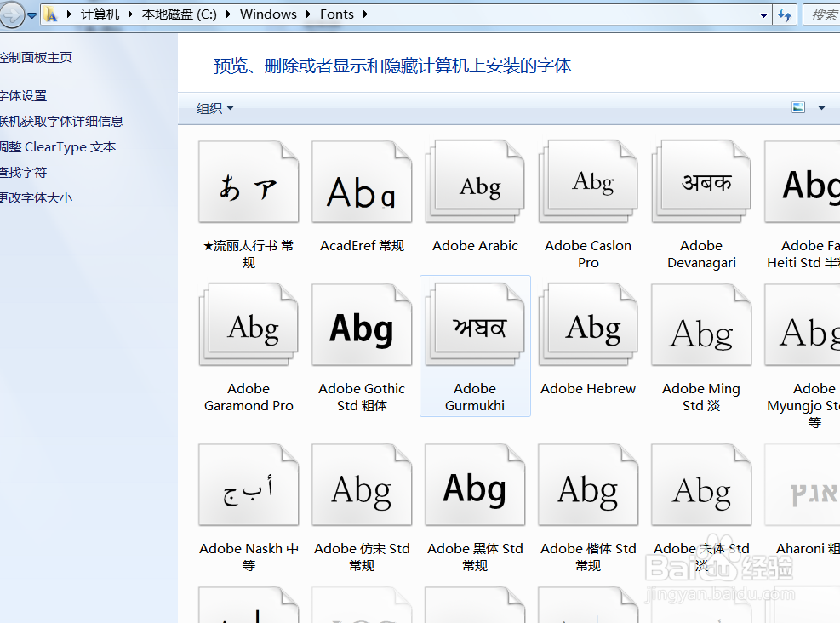Click the Adobe 黑体 Std 常规 name label
Image resolution: width=840 pixels, height=623 pixels.
pyautogui.click(x=475, y=557)
